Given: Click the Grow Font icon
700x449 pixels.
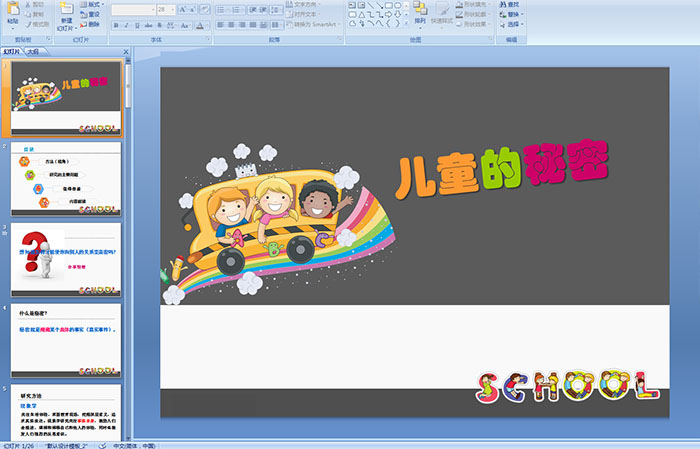Looking at the screenshot, I should tap(183, 10).
